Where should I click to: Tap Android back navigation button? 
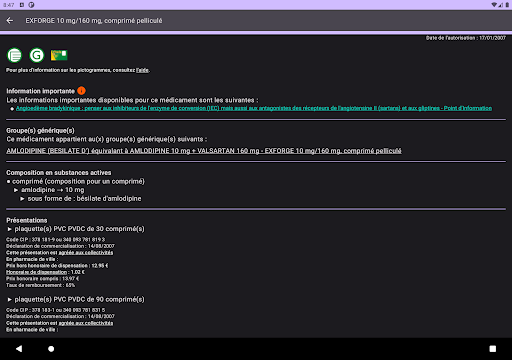click(x=19, y=349)
